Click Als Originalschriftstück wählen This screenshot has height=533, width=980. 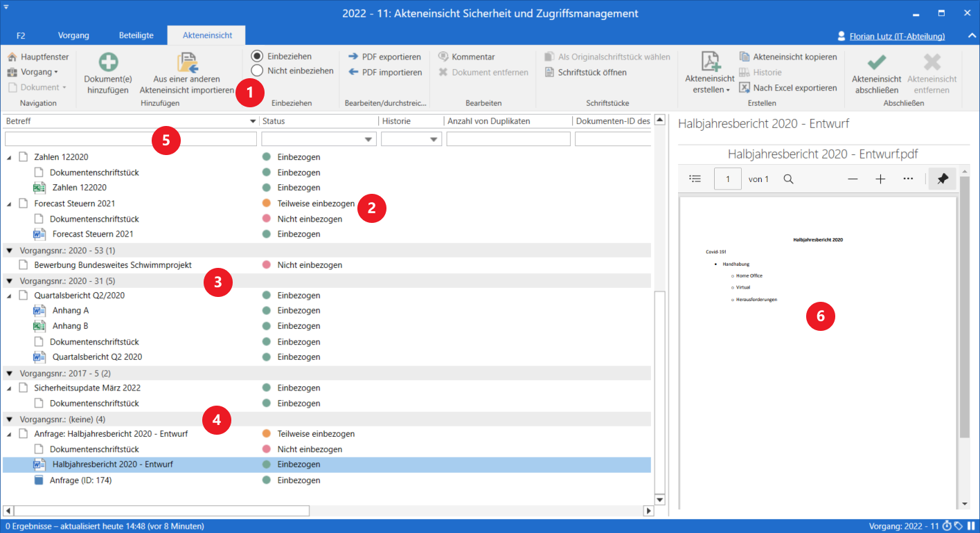pyautogui.click(x=607, y=57)
